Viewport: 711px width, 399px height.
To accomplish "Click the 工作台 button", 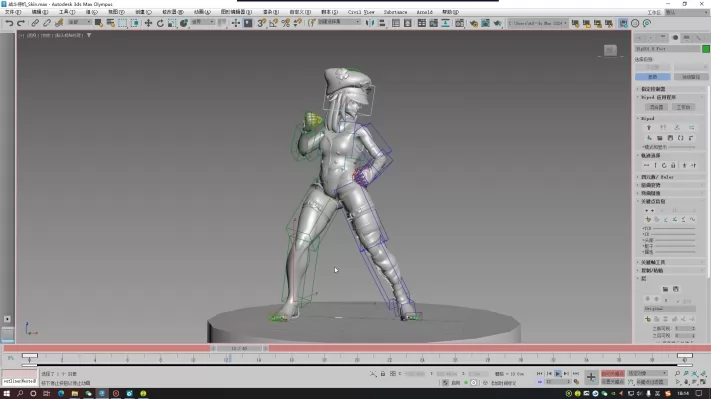I will pos(683,107).
